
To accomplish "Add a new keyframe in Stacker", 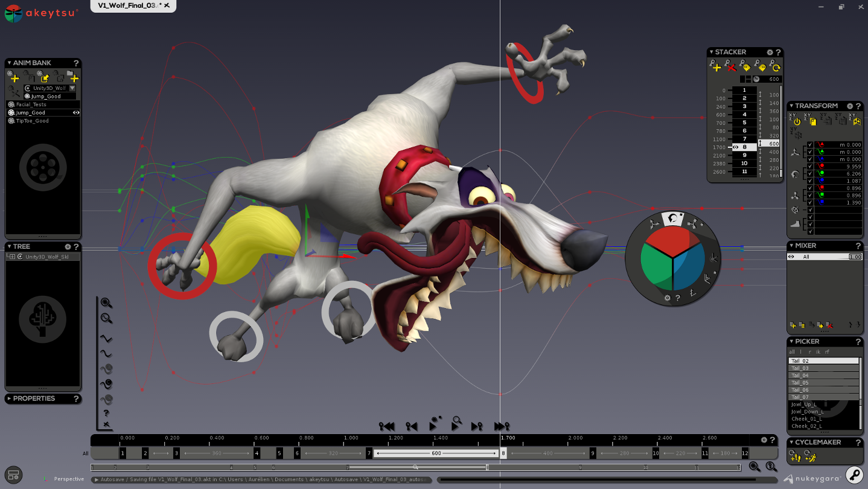I will coord(715,66).
